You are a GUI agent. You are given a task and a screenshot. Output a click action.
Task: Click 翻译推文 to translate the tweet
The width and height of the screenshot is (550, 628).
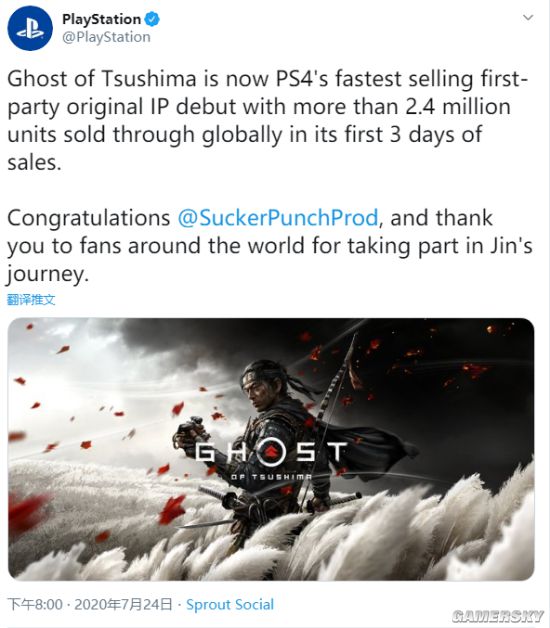pyautogui.click(x=31, y=300)
